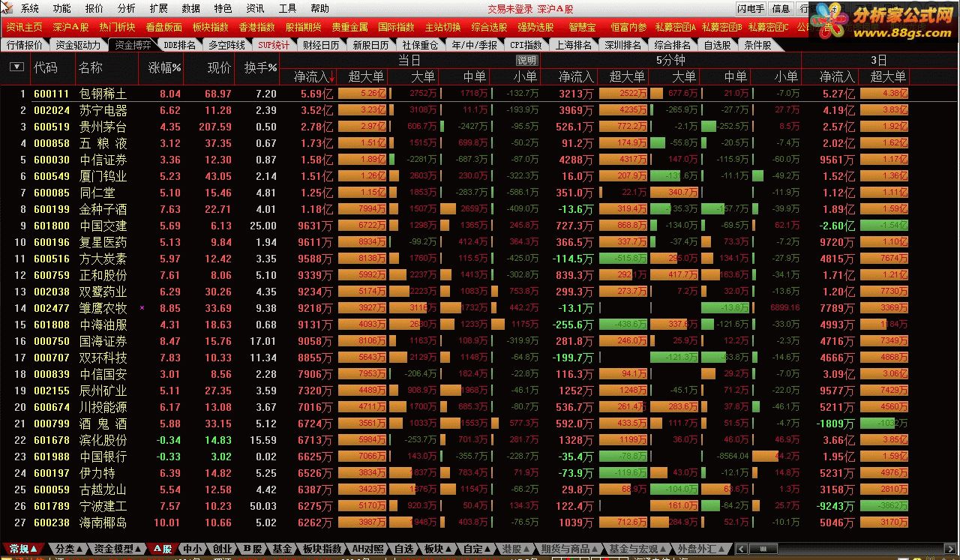Open the 帮助 menu
This screenshot has height=560, width=960.
pyautogui.click(x=319, y=8)
